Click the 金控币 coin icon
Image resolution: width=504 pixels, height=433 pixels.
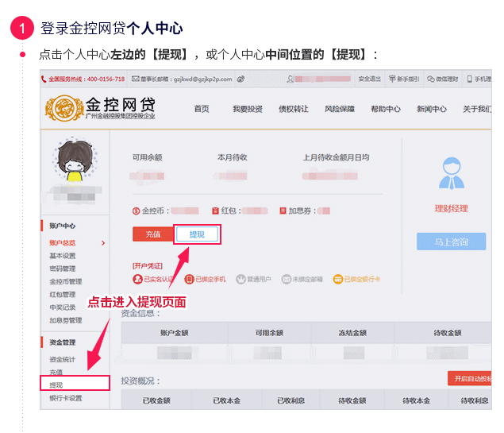coord(136,211)
